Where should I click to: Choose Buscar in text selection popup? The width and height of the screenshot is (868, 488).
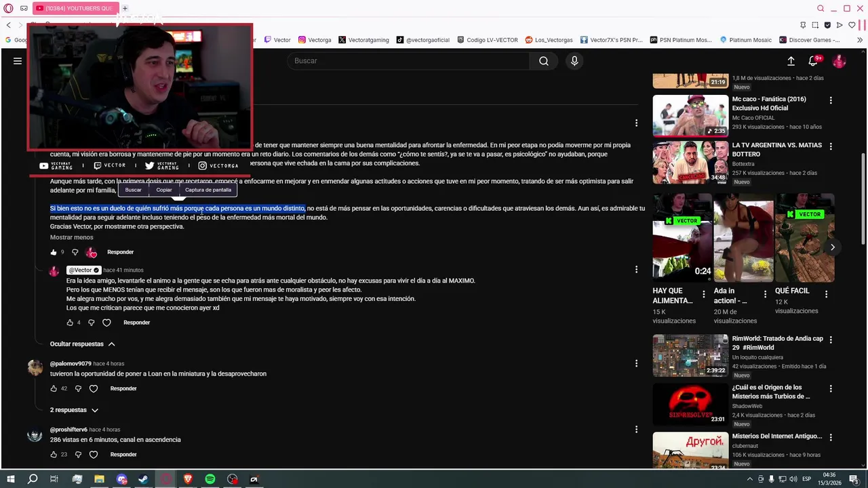[x=134, y=190]
